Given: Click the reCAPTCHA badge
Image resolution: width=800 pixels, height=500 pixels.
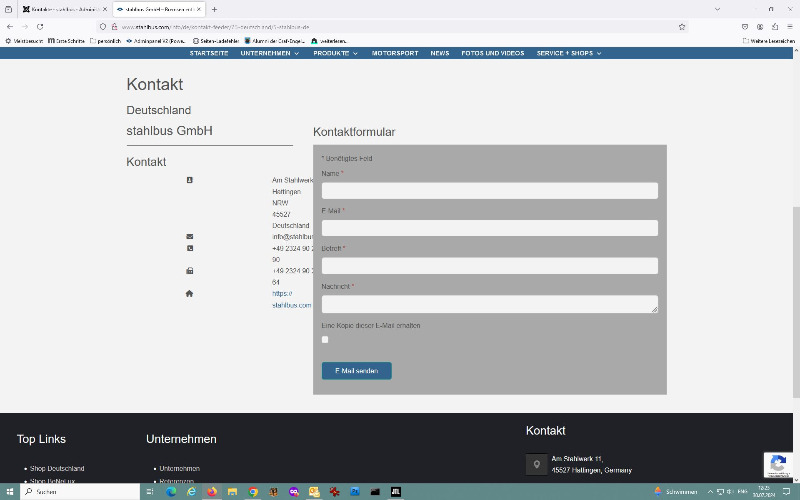Looking at the screenshot, I should (x=778, y=465).
